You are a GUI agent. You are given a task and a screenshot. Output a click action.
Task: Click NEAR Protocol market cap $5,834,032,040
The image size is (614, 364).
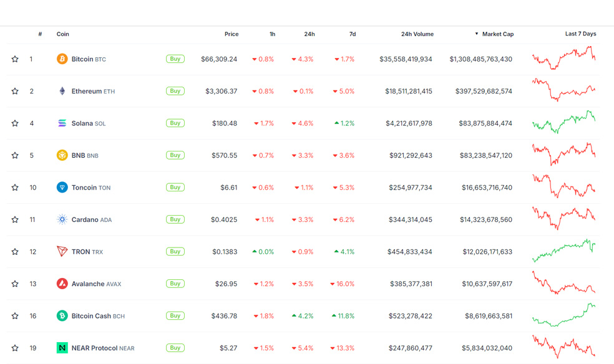[487, 348]
